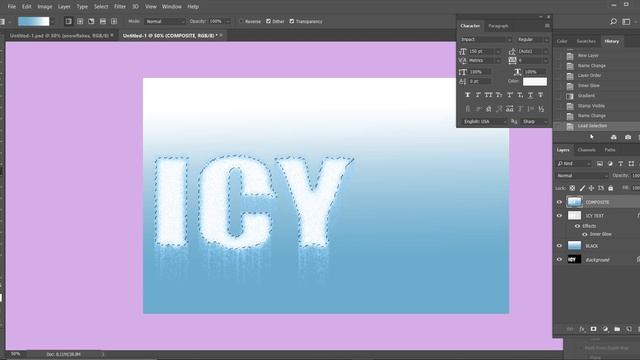Open the layer filter Kind dropdown
Viewport: 640px width, 360px height.
pyautogui.click(x=574, y=164)
